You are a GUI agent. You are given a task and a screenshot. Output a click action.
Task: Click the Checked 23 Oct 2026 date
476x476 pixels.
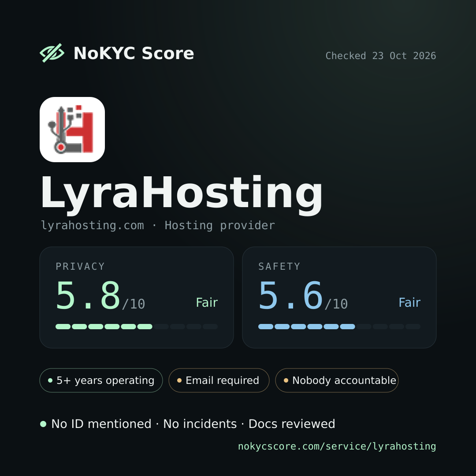tap(381, 56)
